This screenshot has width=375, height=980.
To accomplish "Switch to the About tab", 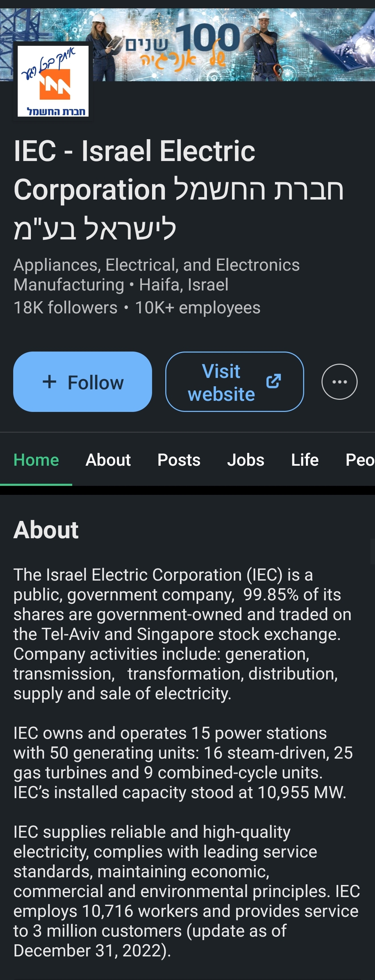I will click(x=108, y=460).
